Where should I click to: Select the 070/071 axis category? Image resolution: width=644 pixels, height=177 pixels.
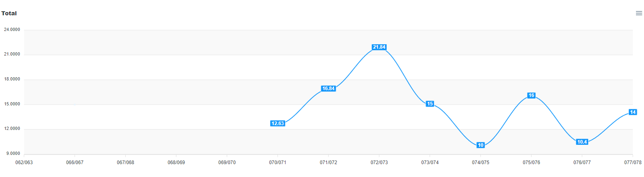coord(277,163)
